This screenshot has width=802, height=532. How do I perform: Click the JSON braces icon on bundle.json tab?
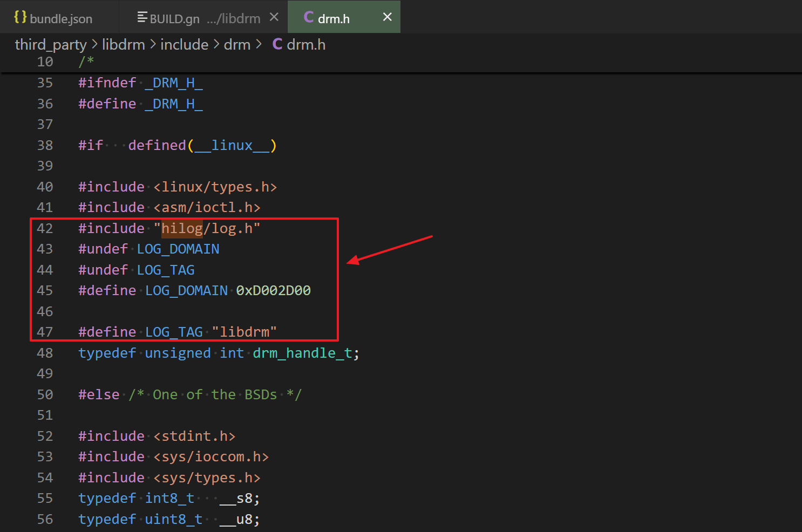[20, 17]
